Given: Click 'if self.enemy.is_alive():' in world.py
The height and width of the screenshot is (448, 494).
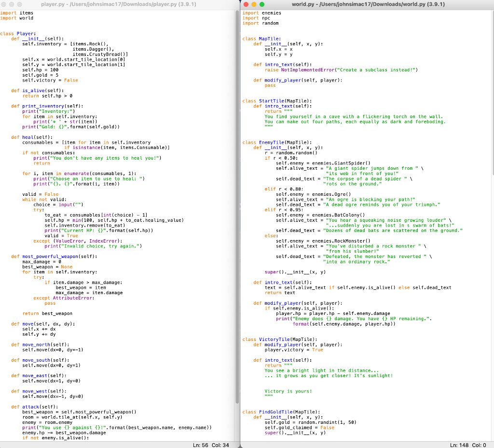Looking at the screenshot, I should point(299,308).
